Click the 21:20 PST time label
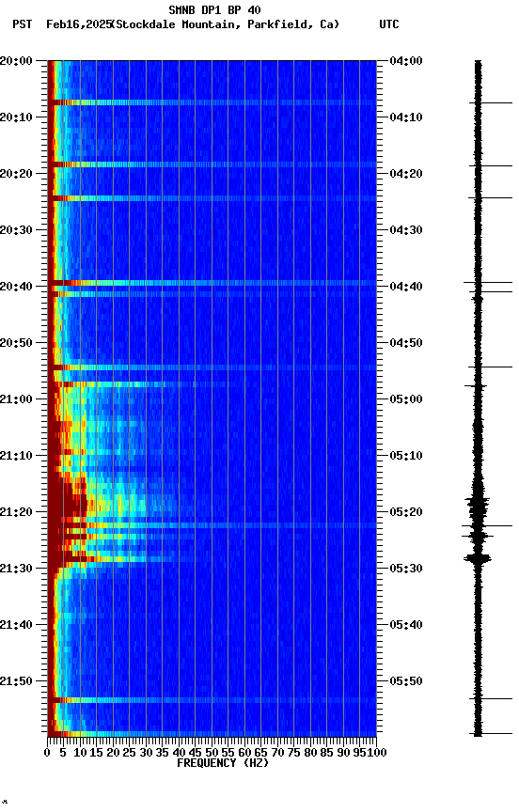This screenshot has width=519, height=812. 16,512
